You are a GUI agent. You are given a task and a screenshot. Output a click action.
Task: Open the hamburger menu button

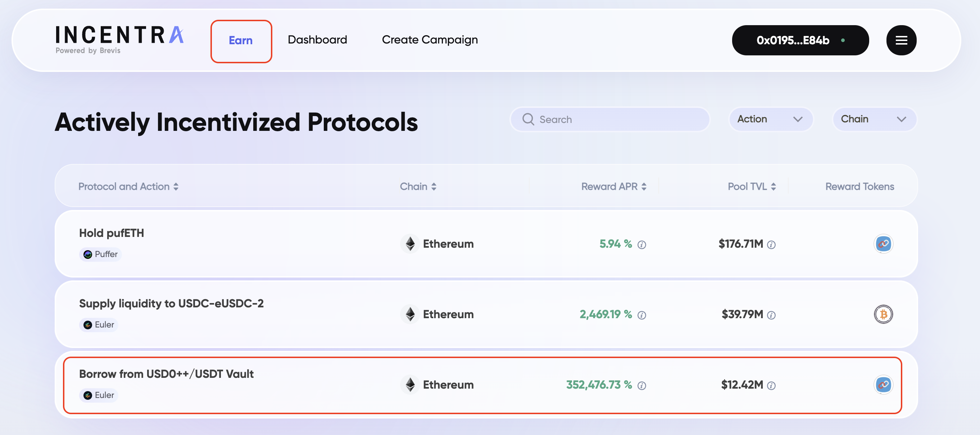(901, 40)
